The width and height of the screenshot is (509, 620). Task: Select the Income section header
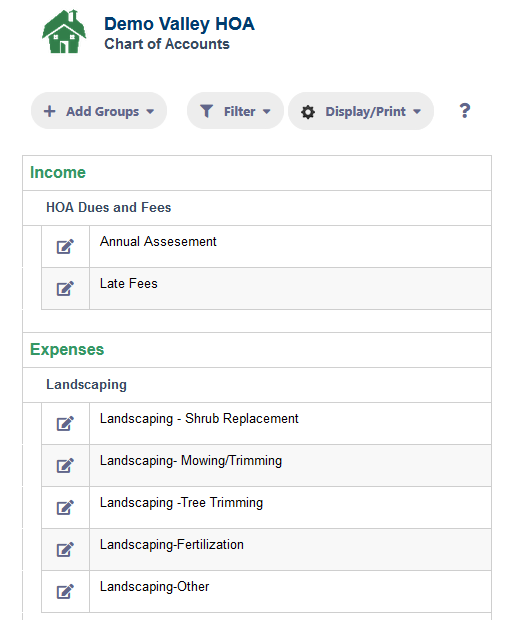[58, 172]
